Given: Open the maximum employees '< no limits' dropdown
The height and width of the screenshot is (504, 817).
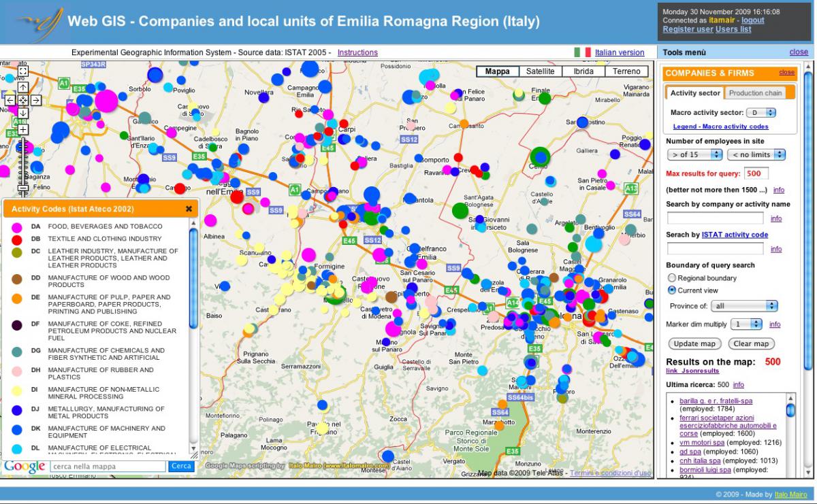Looking at the screenshot, I should coord(756,154).
